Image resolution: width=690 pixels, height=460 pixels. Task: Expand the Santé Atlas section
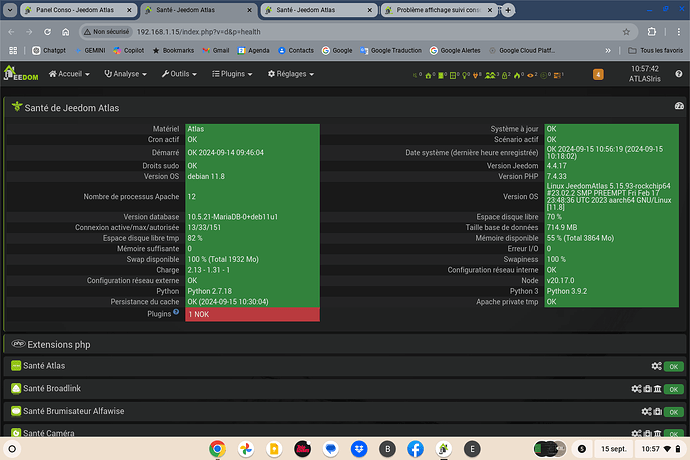tap(345, 366)
